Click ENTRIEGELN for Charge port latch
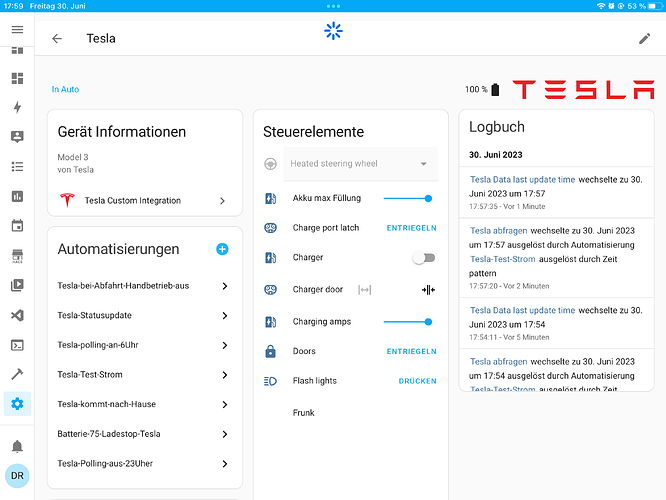 (411, 228)
